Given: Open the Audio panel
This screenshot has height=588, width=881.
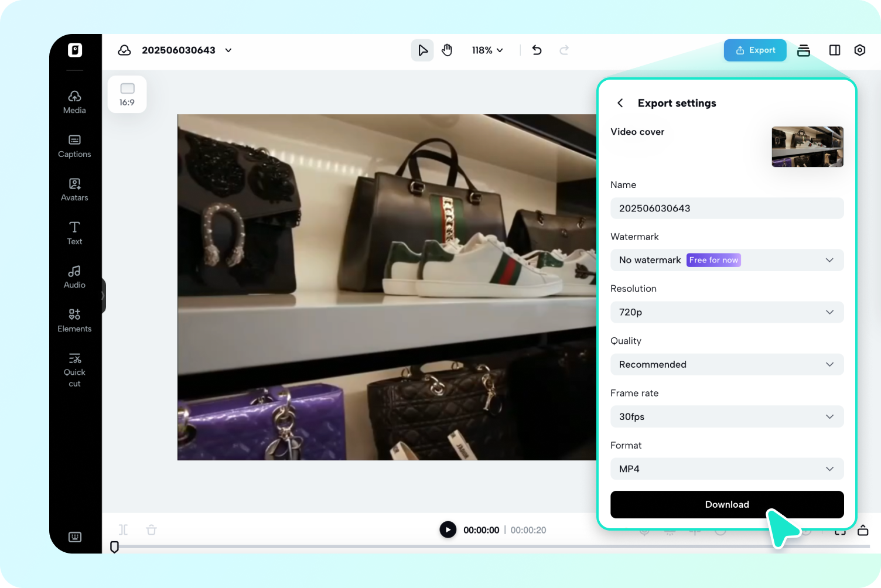Looking at the screenshot, I should [x=74, y=276].
